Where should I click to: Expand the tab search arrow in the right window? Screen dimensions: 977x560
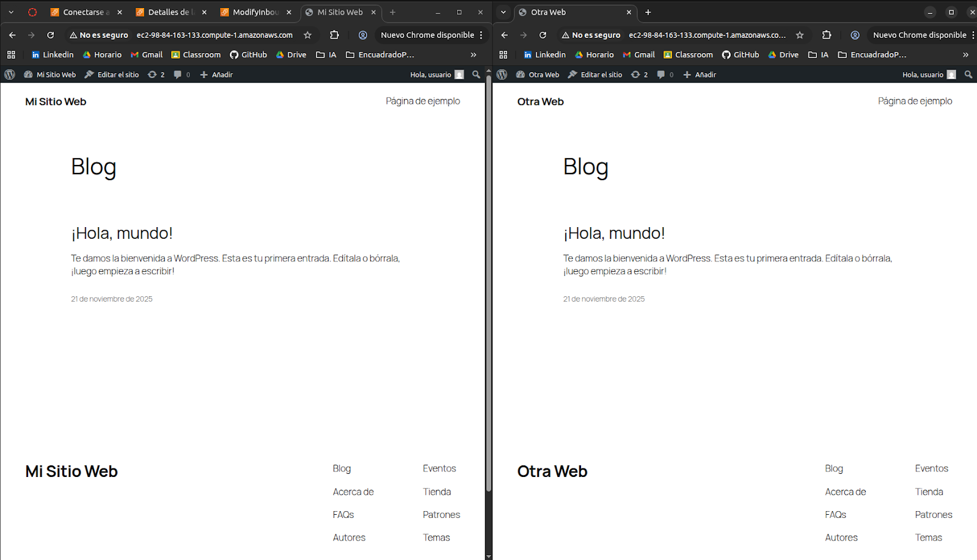point(503,12)
